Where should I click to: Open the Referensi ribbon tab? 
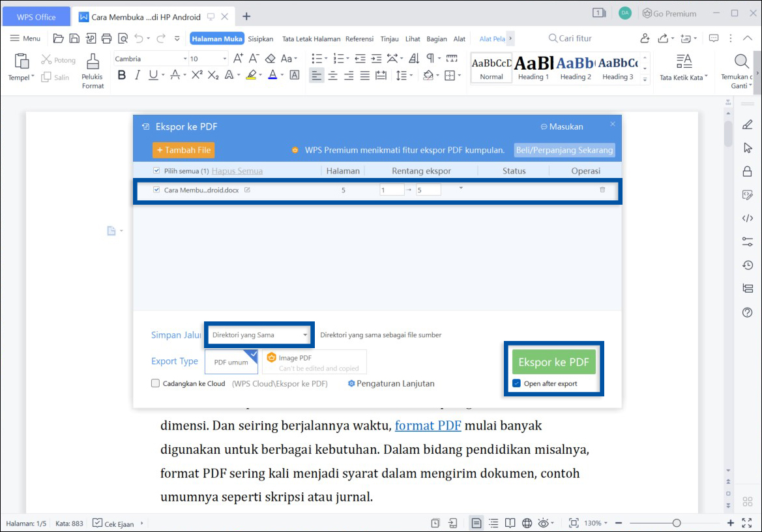tap(359, 38)
